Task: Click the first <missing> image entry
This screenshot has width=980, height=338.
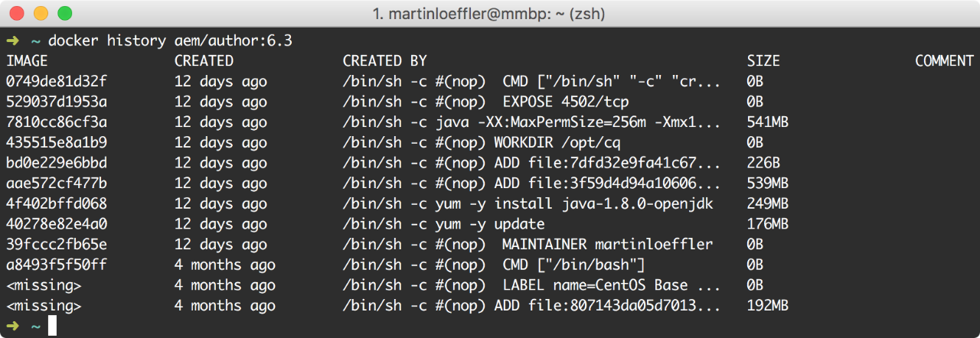Action: point(44,285)
